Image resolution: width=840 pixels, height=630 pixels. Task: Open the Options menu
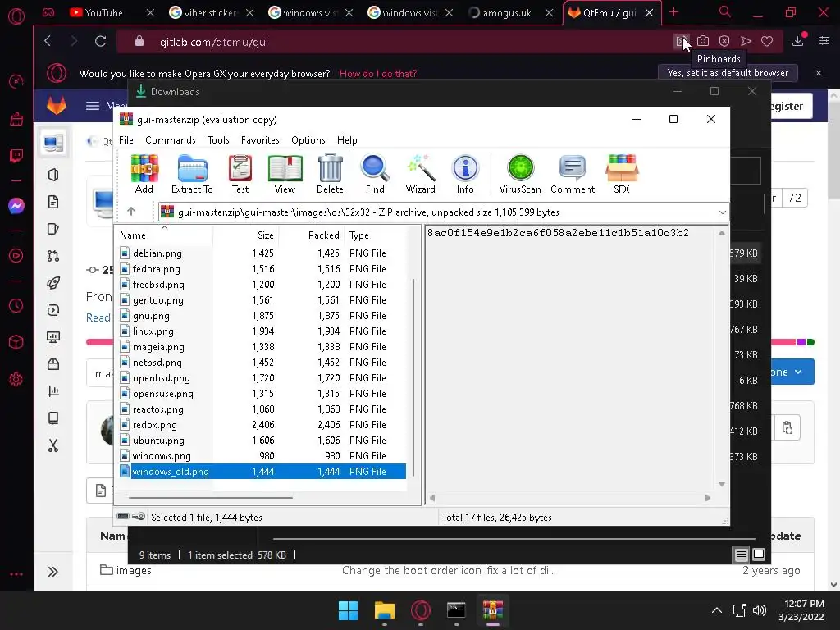[308, 139]
